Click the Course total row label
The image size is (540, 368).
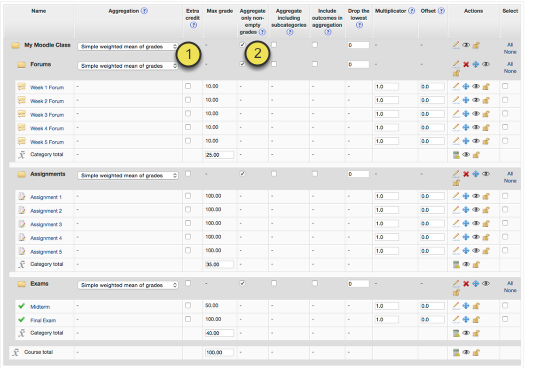click(x=38, y=352)
